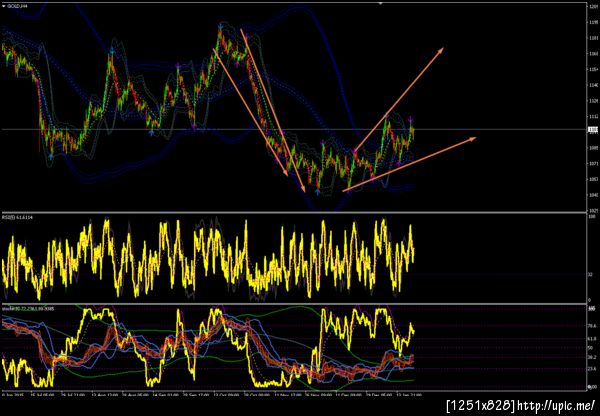The height and width of the screenshot is (416, 600).
Task: Click the 1071 price label on right axis
Action: [x=592, y=163]
